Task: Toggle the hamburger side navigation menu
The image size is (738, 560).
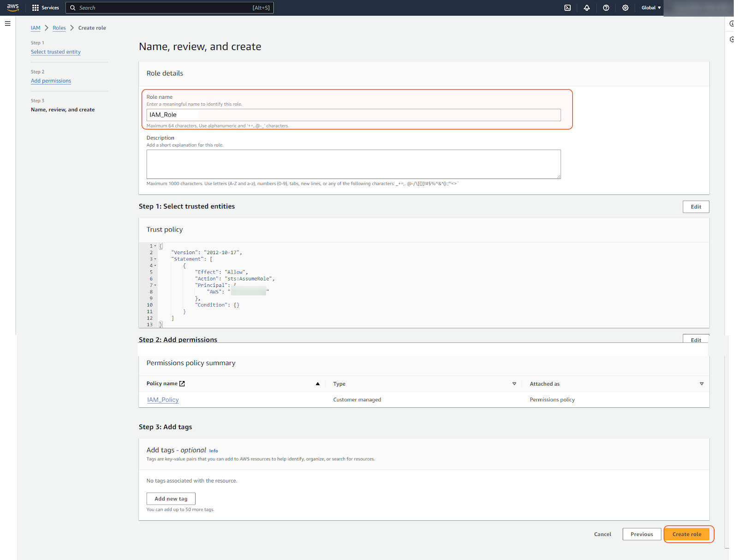Action: (8, 24)
